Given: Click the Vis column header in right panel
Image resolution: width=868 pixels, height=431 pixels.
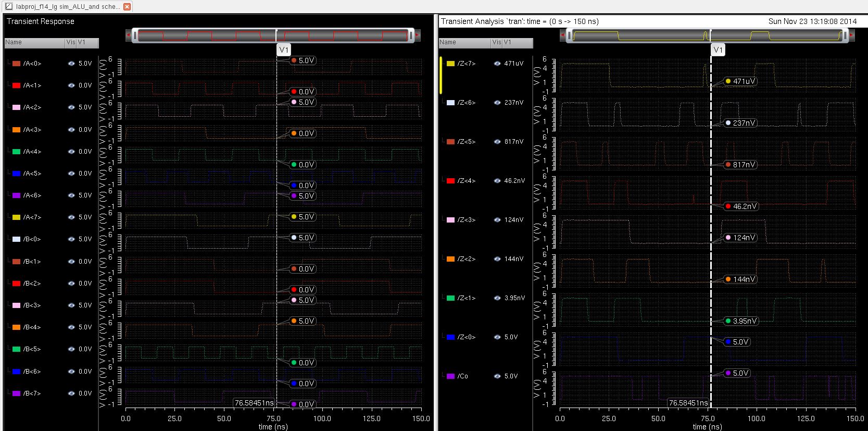Looking at the screenshot, I should click(x=497, y=43).
